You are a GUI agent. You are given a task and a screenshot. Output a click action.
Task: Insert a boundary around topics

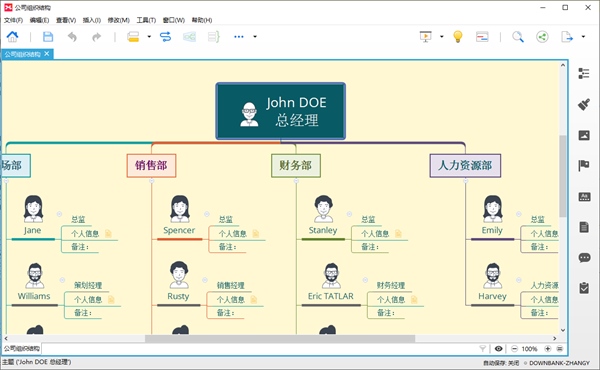pos(189,37)
